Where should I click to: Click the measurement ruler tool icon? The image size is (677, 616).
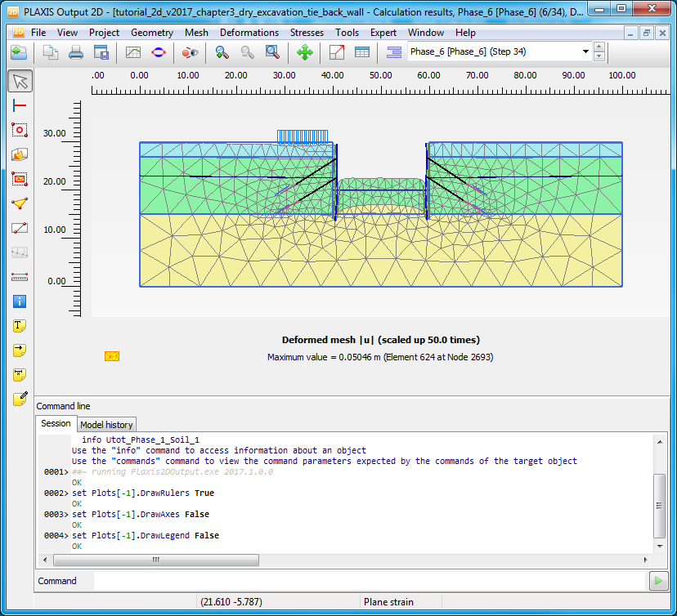[x=20, y=277]
